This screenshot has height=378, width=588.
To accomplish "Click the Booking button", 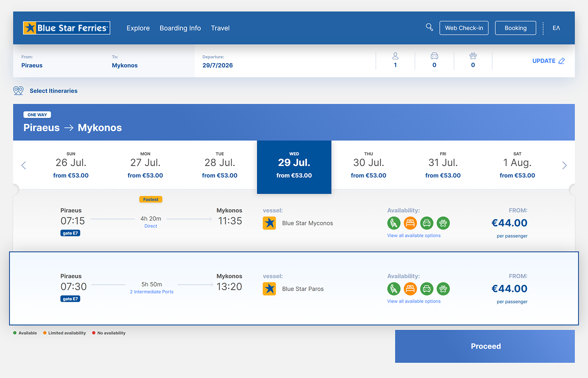I will (515, 28).
